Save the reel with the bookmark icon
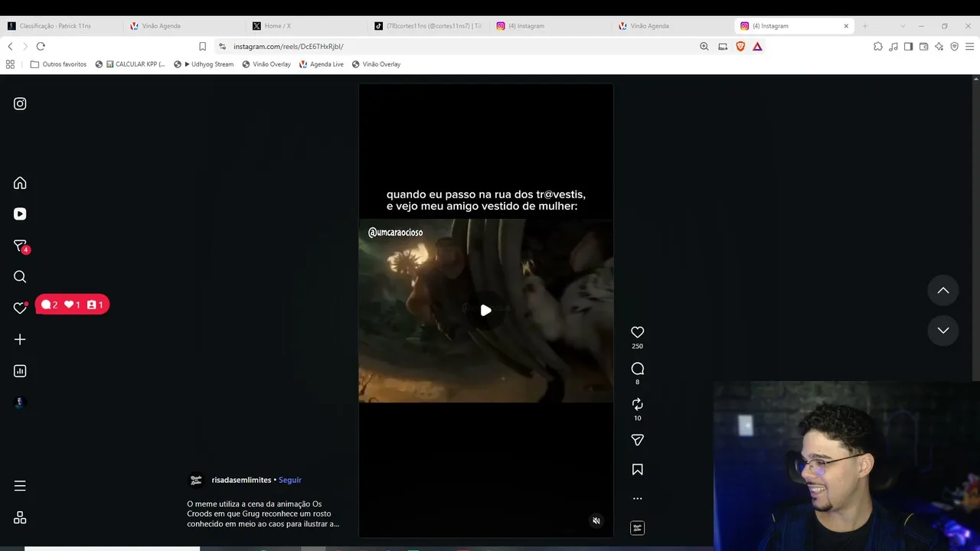Viewport: 980px width, 551px height. pyautogui.click(x=637, y=470)
